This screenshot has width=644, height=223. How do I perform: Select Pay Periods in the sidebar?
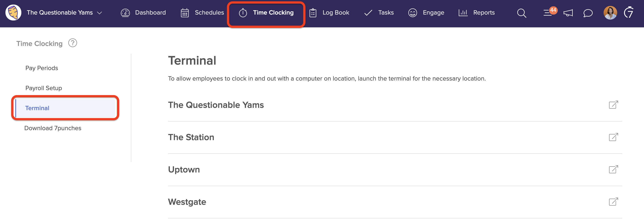coord(42,68)
